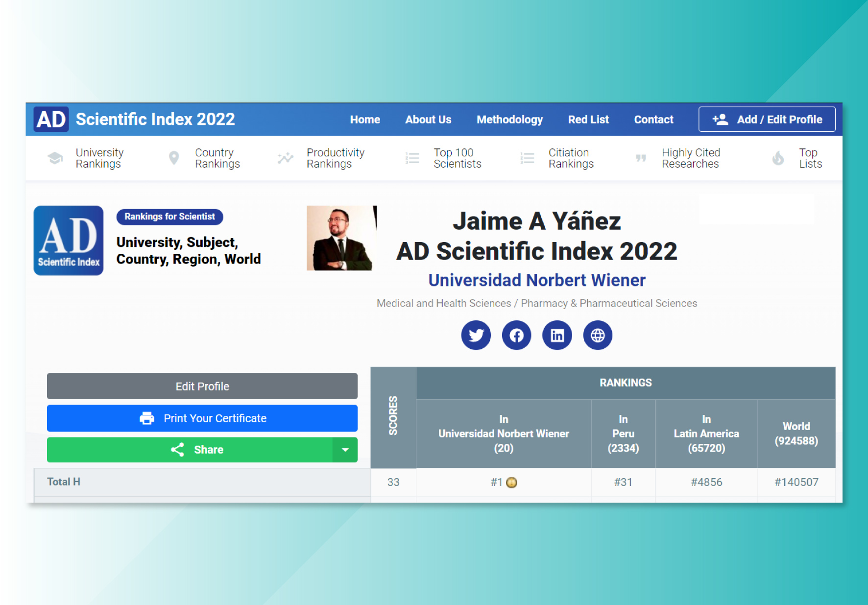Open Productivity Rankings
The image size is (868, 605).
click(336, 158)
